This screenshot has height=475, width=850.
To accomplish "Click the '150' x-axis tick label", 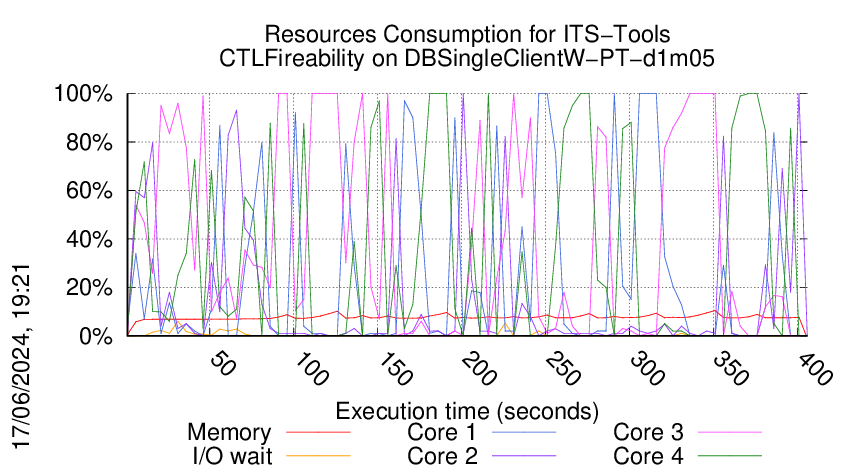I will pyautogui.click(x=395, y=369).
